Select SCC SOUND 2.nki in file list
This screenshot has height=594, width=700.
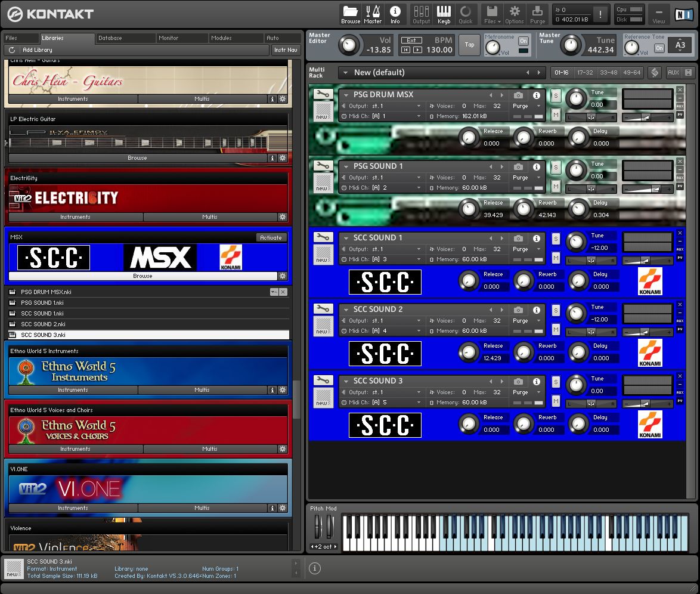148,324
